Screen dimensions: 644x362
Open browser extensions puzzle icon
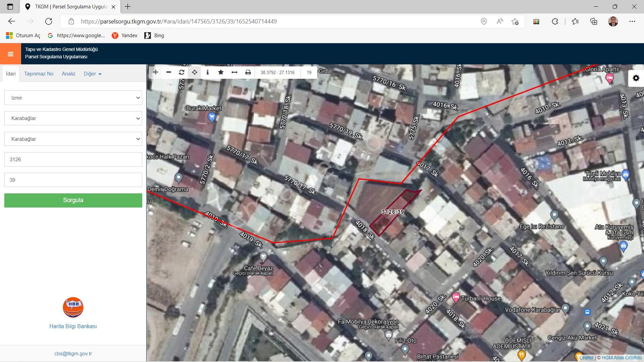pyautogui.click(x=555, y=21)
